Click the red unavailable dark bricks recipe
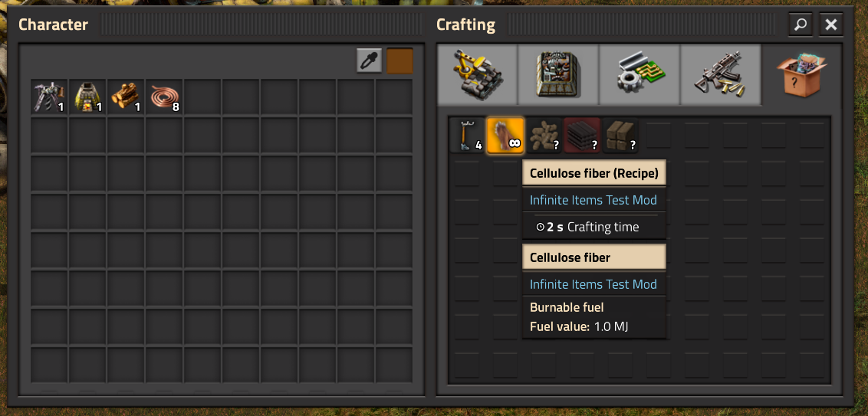The width and height of the screenshot is (868, 416). click(x=582, y=135)
